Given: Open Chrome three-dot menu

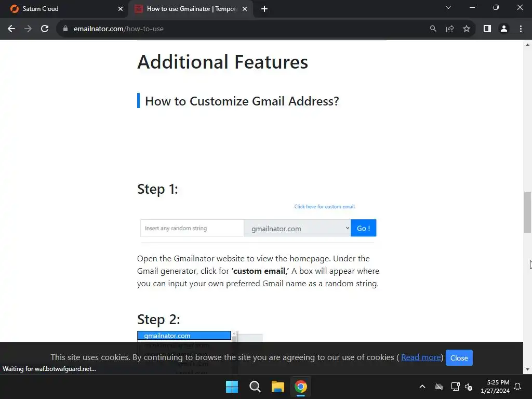Looking at the screenshot, I should pyautogui.click(x=521, y=29).
